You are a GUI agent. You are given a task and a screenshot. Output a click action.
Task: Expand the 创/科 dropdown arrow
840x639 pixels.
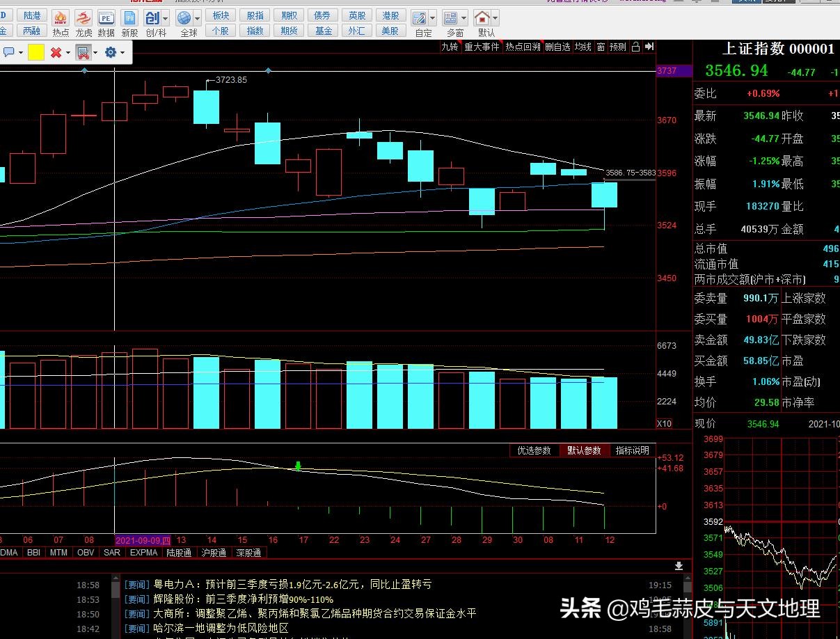click(165, 18)
